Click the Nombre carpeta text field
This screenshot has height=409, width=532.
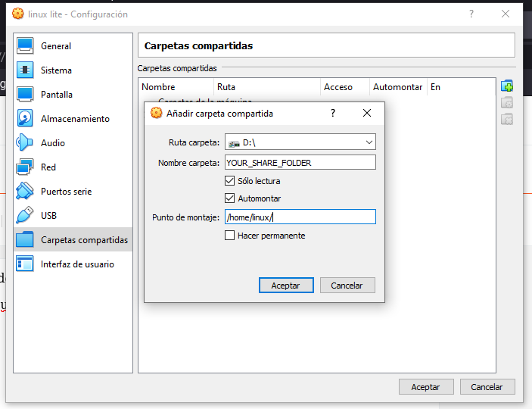coord(300,162)
